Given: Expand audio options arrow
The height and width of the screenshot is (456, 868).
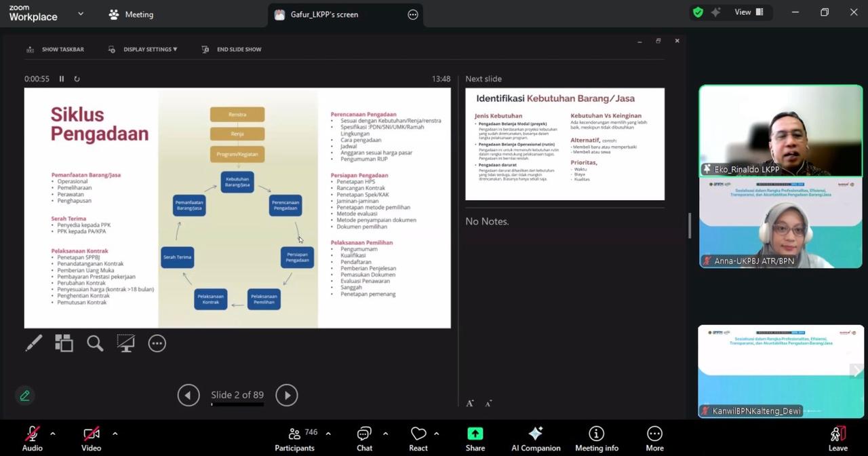Looking at the screenshot, I should pyautogui.click(x=53, y=434).
